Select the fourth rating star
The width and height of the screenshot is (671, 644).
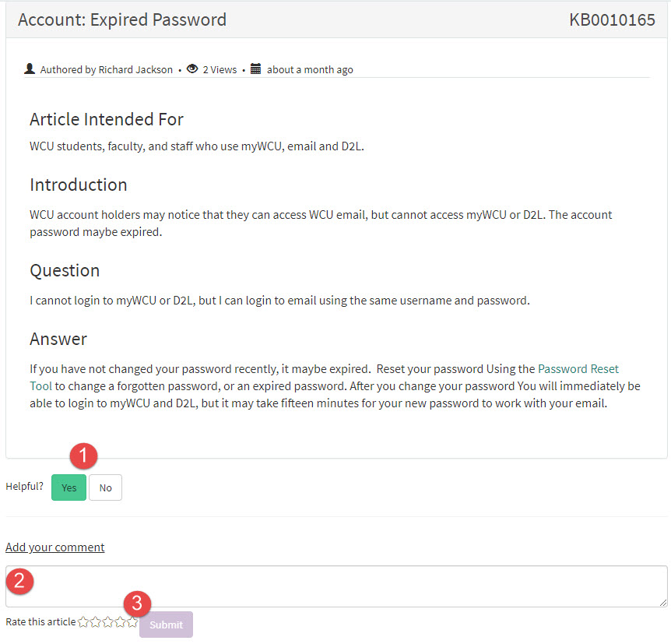(x=121, y=622)
